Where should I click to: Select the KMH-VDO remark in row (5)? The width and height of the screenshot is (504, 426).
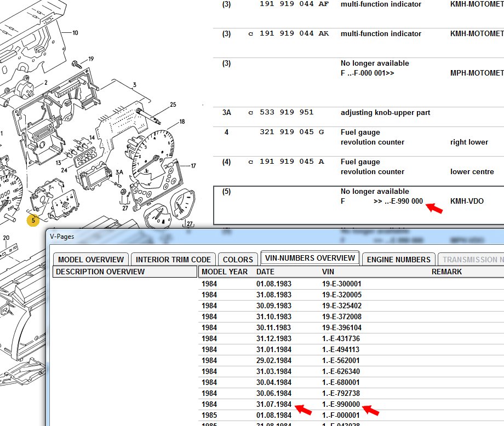467,201
